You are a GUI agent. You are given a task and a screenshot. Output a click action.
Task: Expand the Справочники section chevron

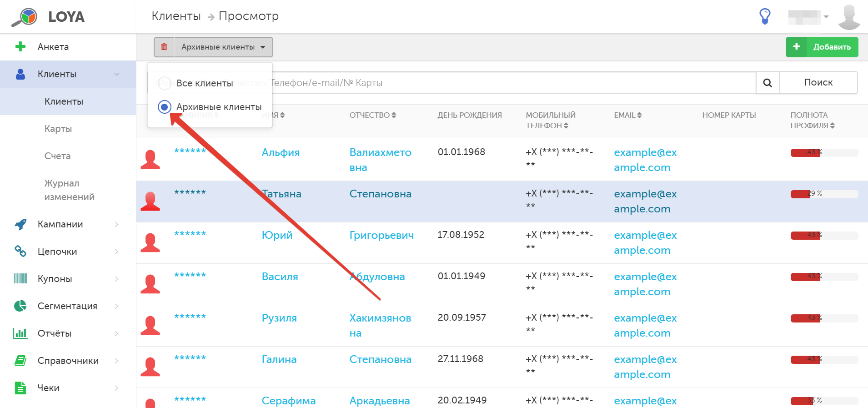click(117, 361)
